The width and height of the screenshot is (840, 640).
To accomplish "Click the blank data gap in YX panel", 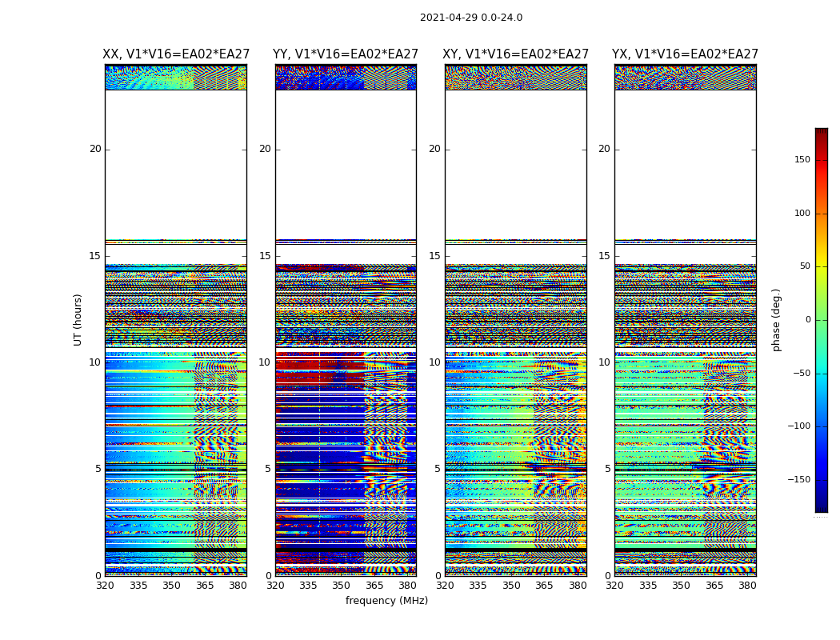I will [x=685, y=164].
